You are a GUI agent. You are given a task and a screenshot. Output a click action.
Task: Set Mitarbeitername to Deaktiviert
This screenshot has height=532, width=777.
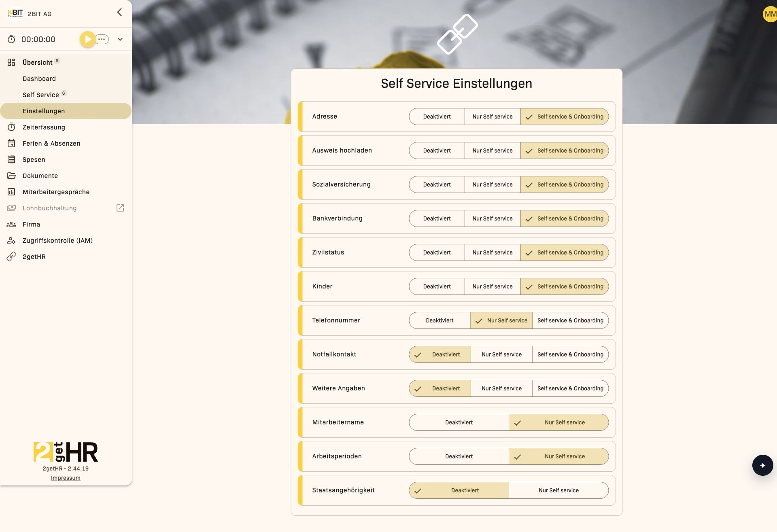pos(459,422)
